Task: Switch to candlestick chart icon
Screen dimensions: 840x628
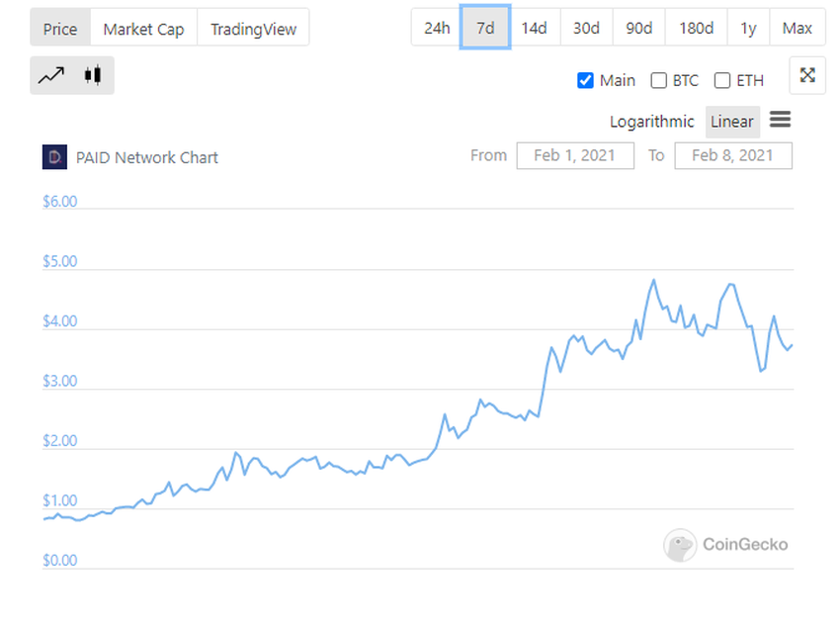Action: pos(93,75)
